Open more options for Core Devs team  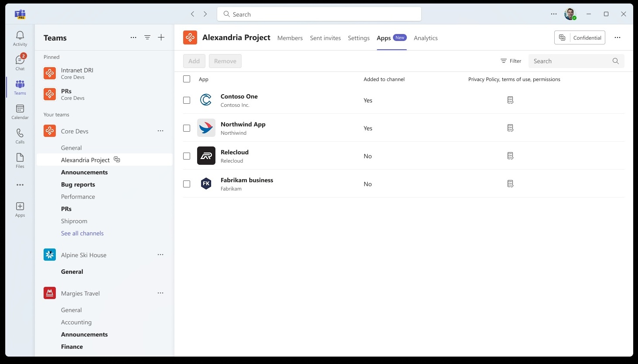(160, 131)
